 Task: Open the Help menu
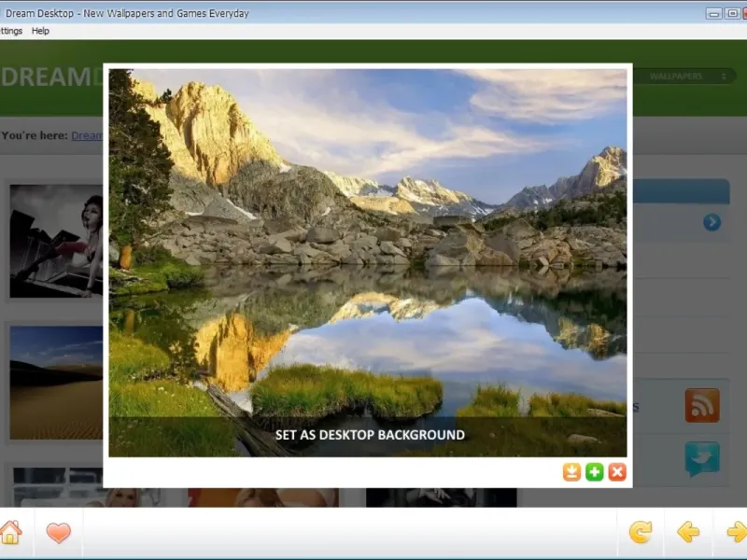tap(40, 31)
